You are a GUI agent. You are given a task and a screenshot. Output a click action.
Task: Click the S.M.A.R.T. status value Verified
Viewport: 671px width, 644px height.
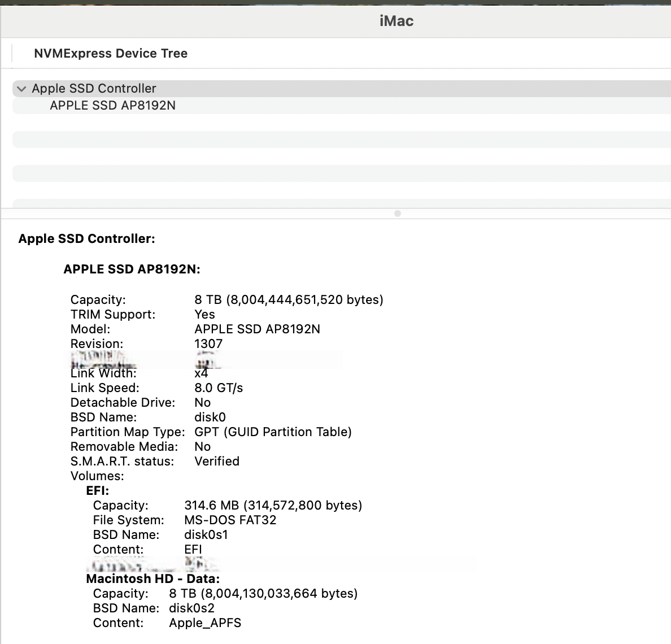pyautogui.click(x=217, y=462)
